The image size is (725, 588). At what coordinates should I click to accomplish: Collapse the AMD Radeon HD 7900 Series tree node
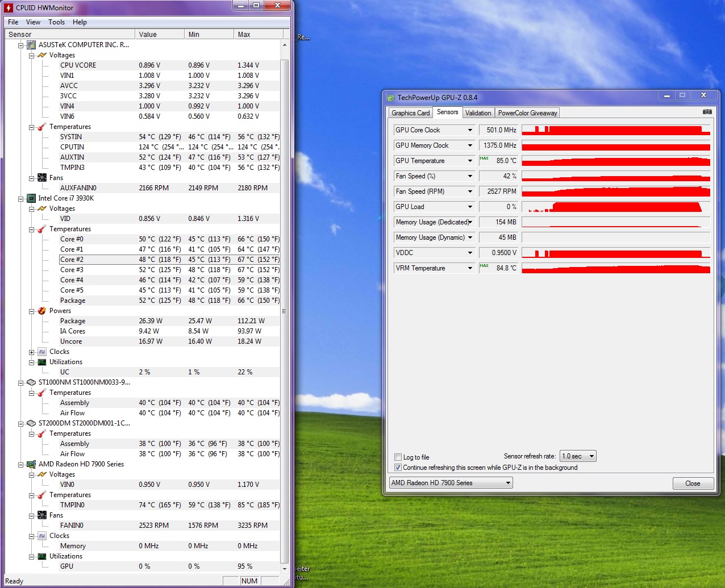pos(21,464)
